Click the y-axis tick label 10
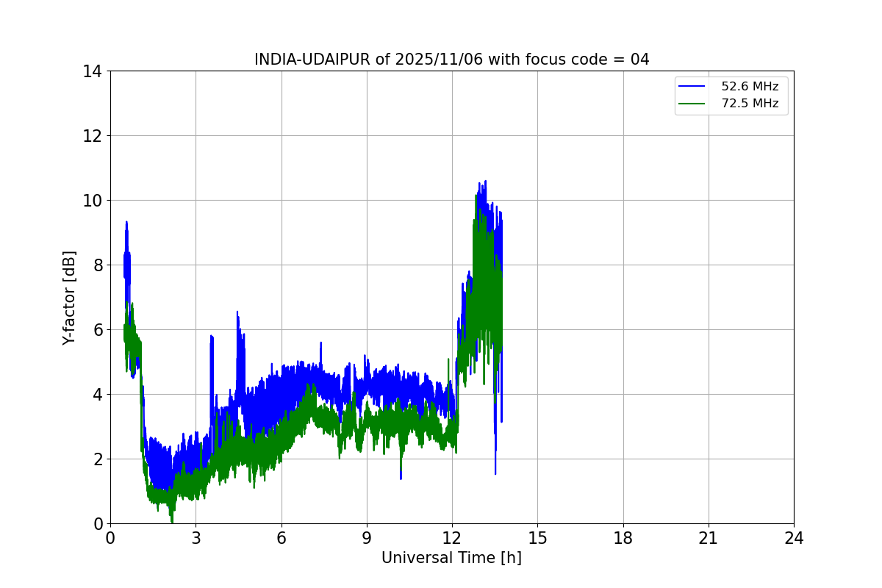The height and width of the screenshot is (588, 882). click(92, 201)
